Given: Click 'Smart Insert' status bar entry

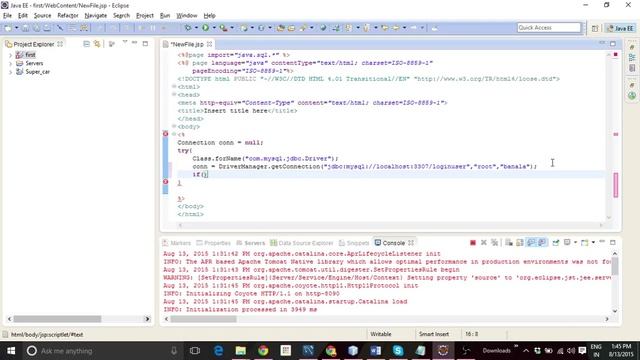Looking at the screenshot, I should point(433,334).
